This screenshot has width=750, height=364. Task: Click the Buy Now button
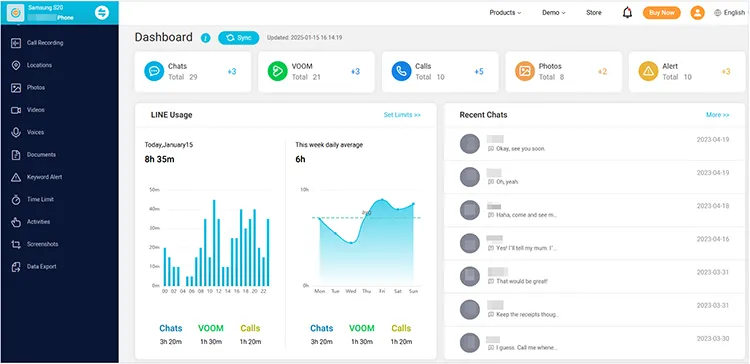[662, 13]
